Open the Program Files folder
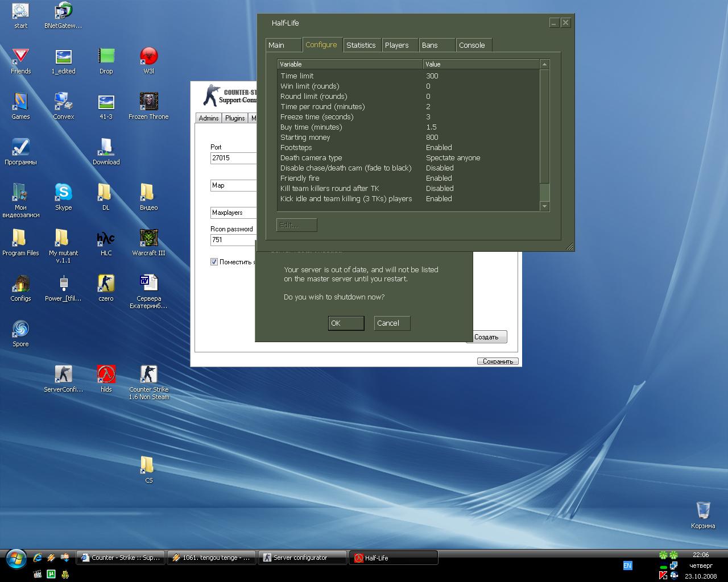The image size is (728, 582). (x=20, y=243)
